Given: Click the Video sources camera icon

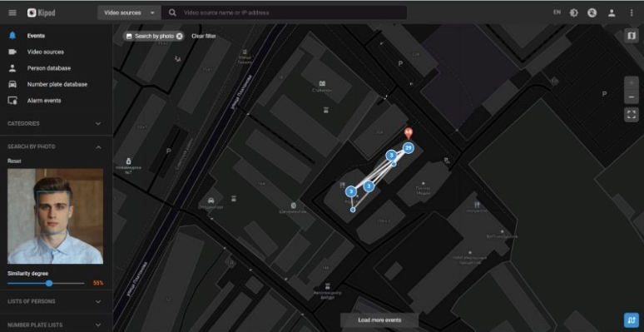Looking at the screenshot, I should point(12,52).
